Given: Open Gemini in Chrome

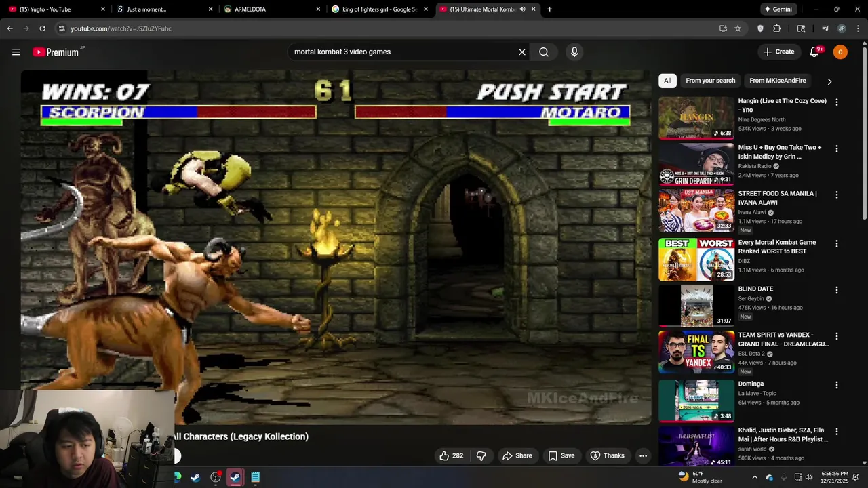Looking at the screenshot, I should [778, 9].
